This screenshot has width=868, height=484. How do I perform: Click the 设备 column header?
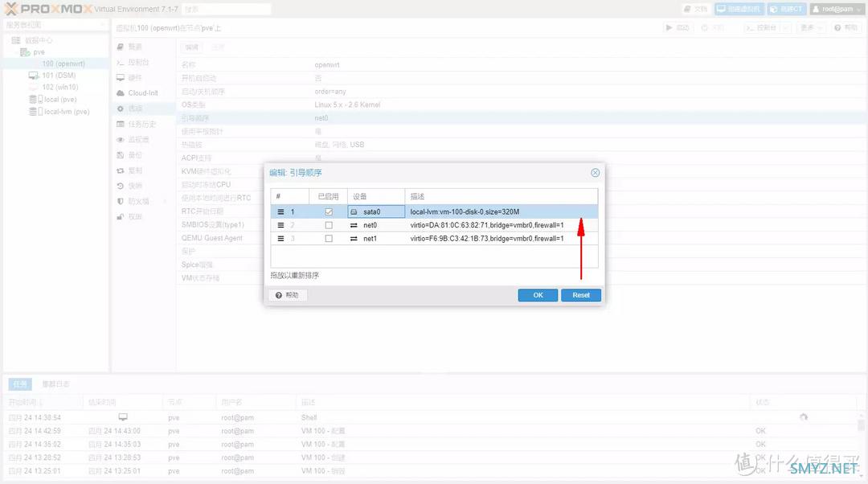pyautogui.click(x=376, y=197)
